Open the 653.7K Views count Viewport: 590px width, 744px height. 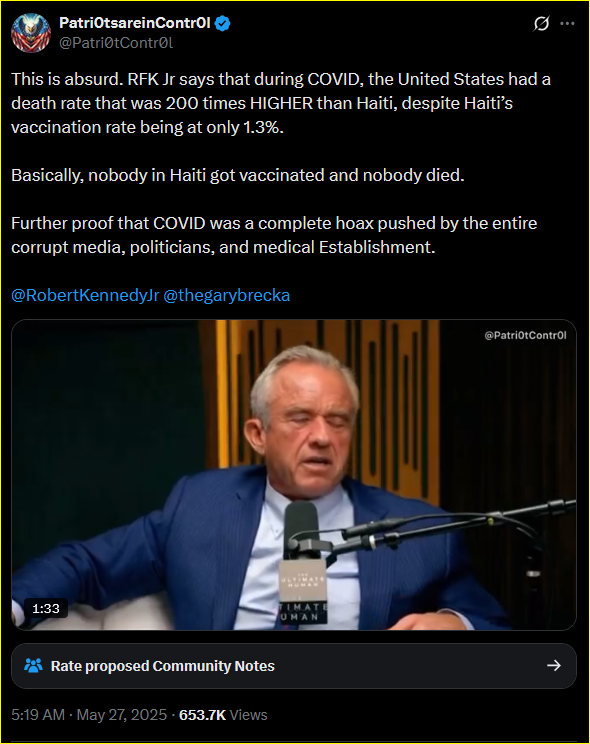[x=223, y=715]
